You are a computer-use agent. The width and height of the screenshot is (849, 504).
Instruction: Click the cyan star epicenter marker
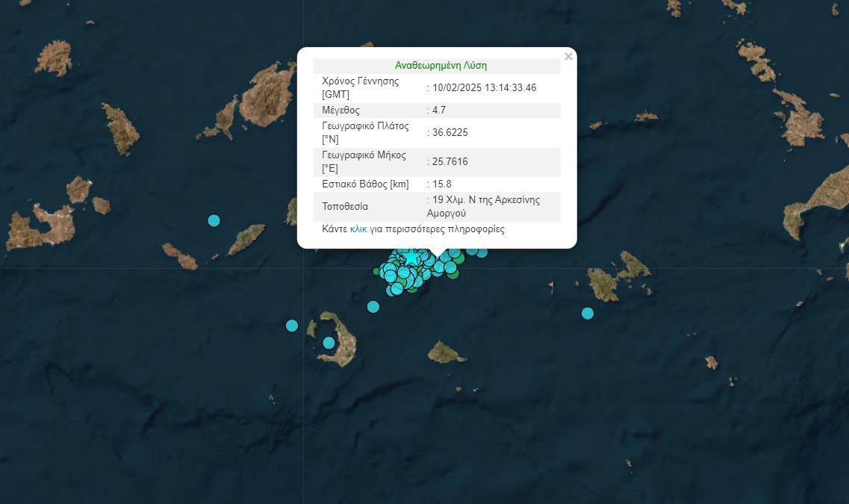(x=411, y=258)
